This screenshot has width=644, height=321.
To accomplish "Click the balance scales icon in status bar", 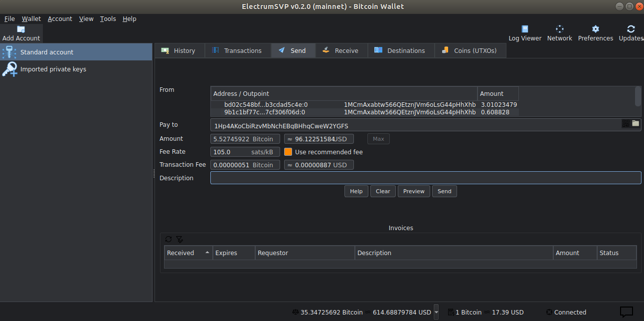I will (296, 312).
